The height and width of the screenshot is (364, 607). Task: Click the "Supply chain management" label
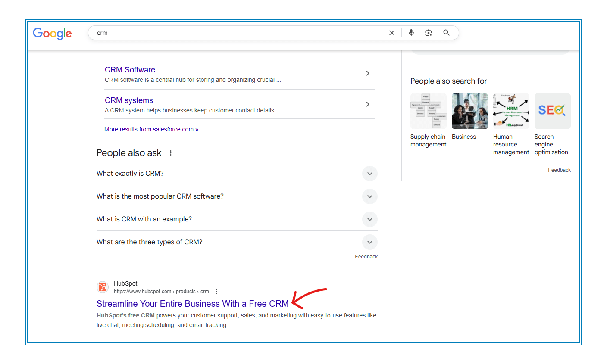coord(428,140)
